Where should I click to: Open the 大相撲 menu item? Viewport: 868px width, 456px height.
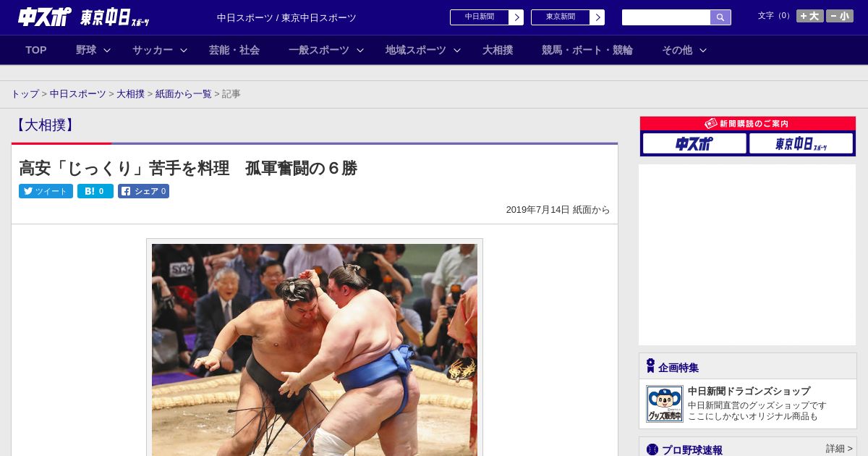click(498, 50)
